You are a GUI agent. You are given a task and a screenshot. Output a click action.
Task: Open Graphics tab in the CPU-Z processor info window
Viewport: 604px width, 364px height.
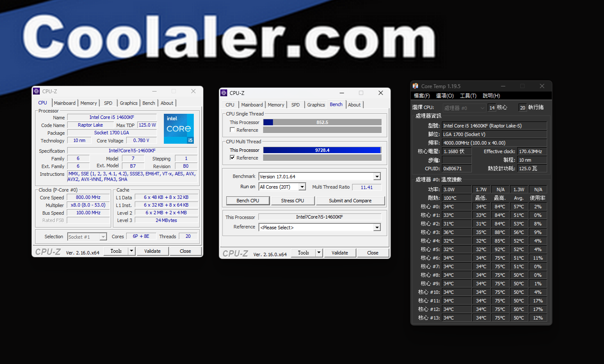(x=129, y=103)
